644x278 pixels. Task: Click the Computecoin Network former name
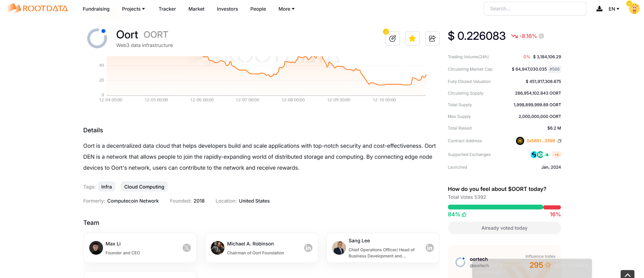tap(133, 201)
